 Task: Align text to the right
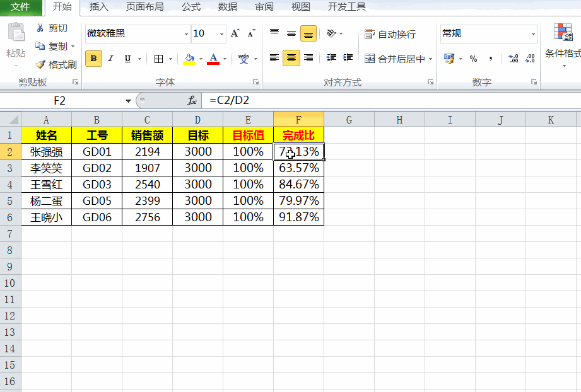308,58
